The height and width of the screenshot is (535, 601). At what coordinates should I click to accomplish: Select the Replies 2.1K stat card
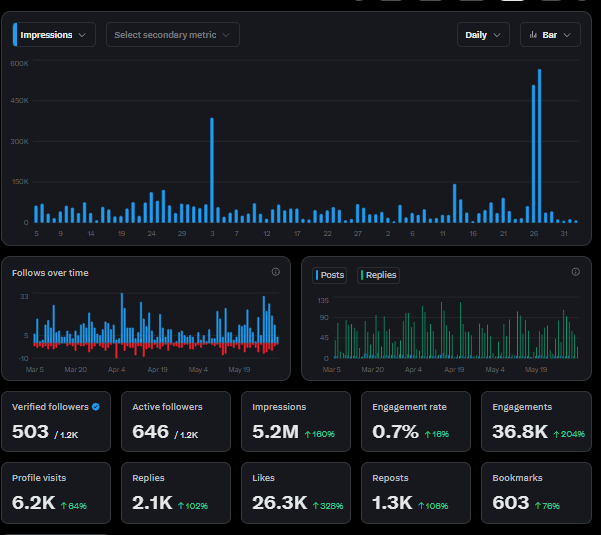(x=176, y=493)
